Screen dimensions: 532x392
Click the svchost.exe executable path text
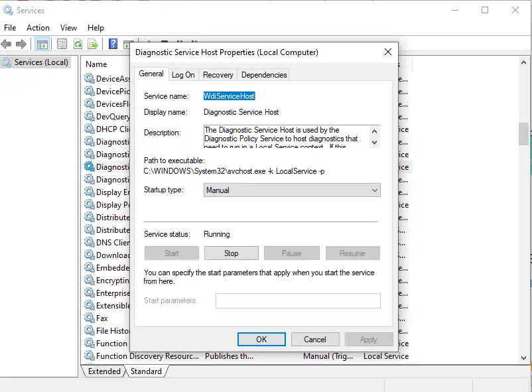[233, 171]
